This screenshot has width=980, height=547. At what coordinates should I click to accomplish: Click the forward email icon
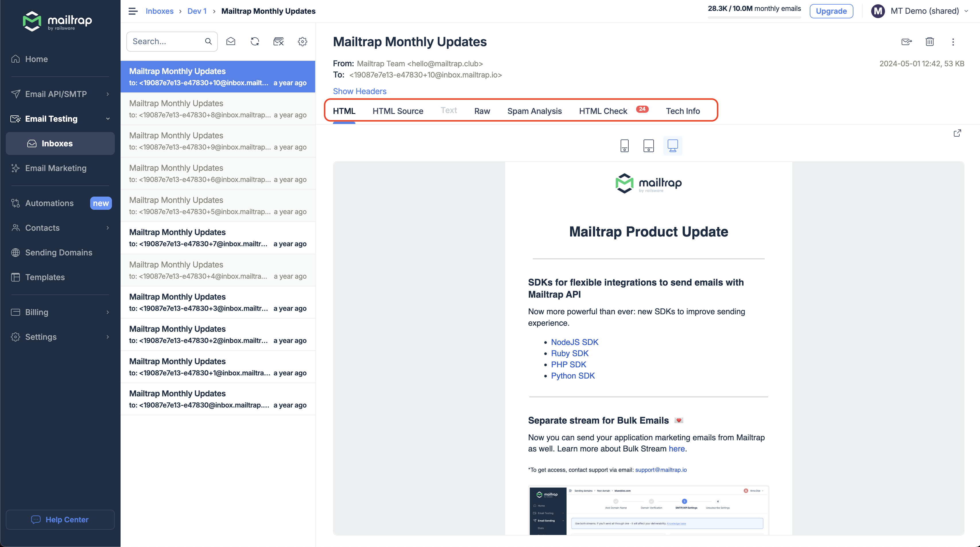907,42
